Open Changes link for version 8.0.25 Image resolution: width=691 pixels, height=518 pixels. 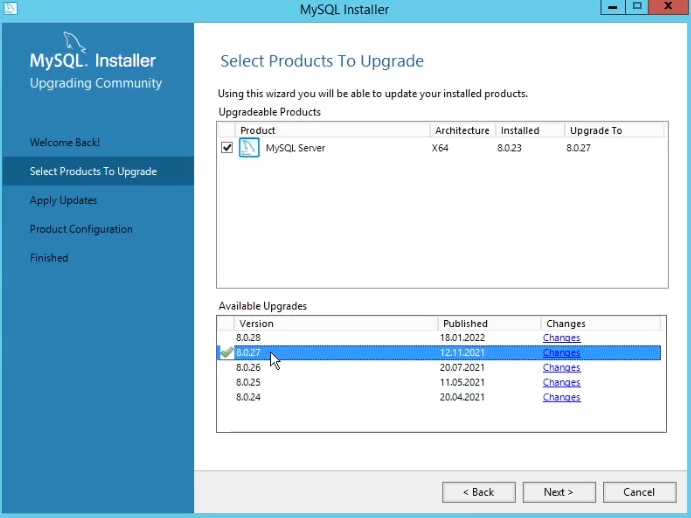561,382
